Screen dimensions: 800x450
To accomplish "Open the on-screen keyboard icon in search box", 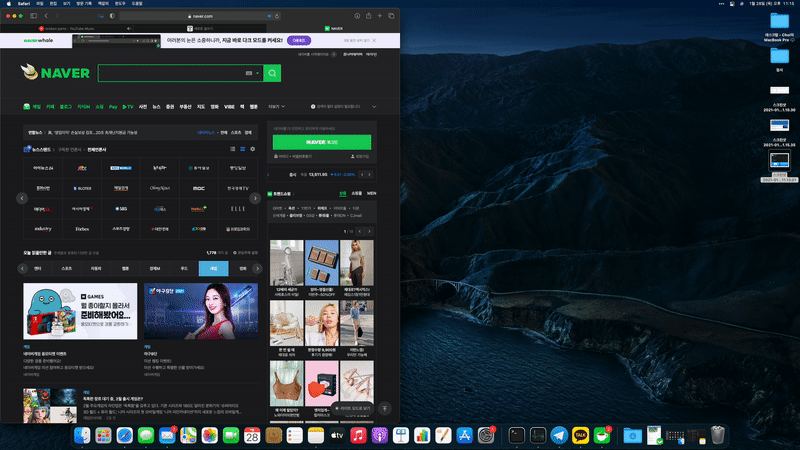I will (249, 73).
